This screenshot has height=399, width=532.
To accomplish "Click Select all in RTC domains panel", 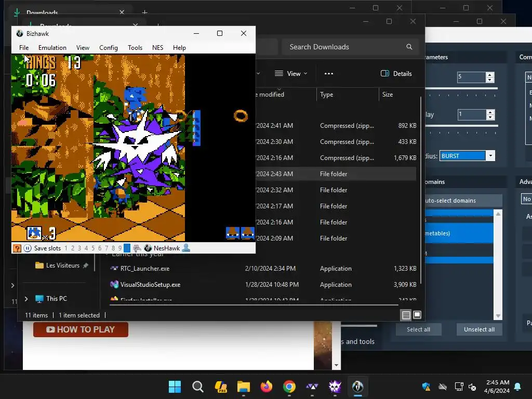I will [418, 329].
